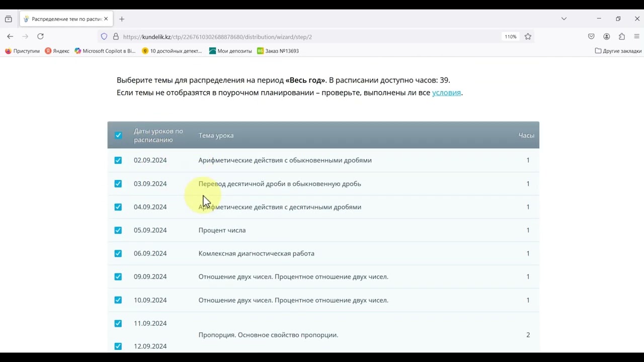Click the shield tracking protection icon
Screen dimensions: 644x362
tap(104, 37)
